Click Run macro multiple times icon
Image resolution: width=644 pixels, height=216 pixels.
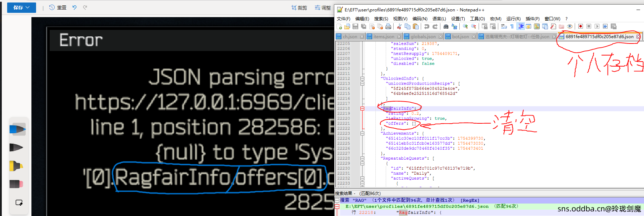[x=605, y=26]
